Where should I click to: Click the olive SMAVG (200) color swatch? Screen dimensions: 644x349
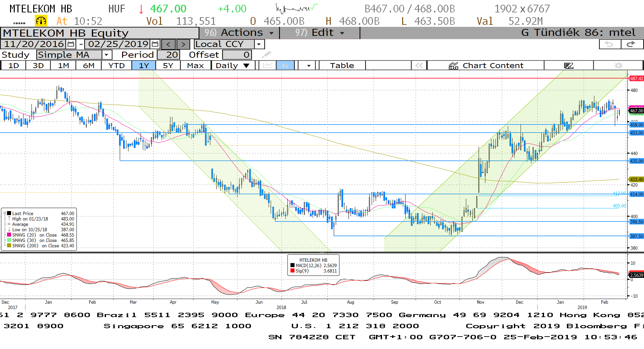pyautogui.click(x=9, y=246)
